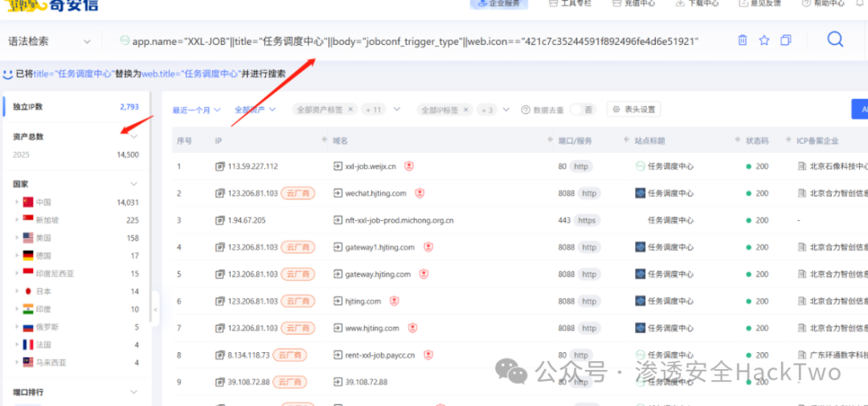This screenshot has height=406, width=868.
Task: Expand the 新加坡 tree arrow
Action: (x=17, y=220)
